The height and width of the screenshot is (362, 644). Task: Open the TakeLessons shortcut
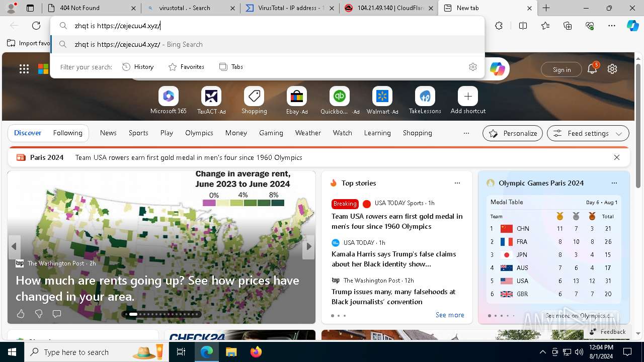point(425,100)
